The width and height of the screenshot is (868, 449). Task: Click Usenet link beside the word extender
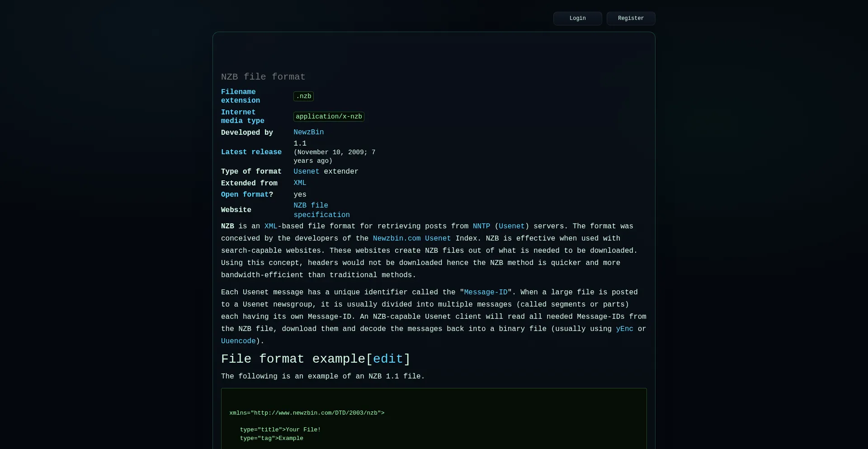[x=307, y=172]
